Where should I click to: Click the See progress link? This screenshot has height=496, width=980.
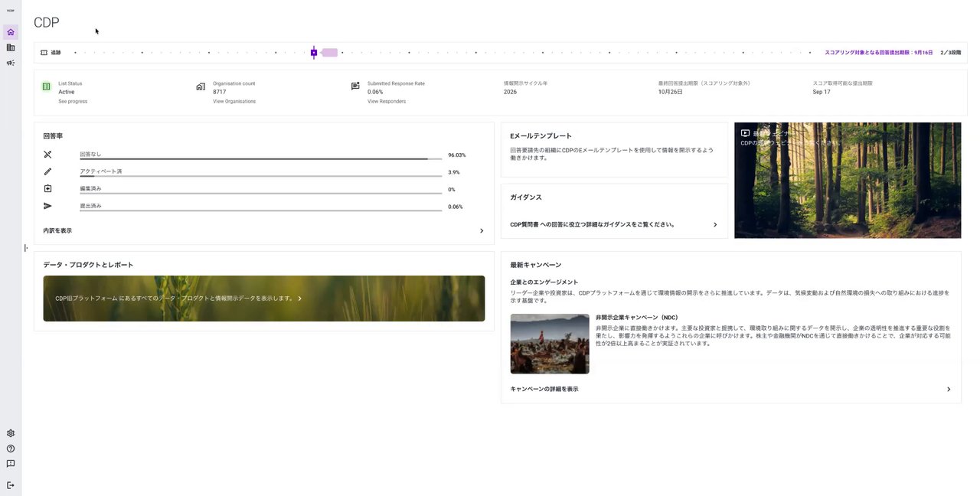[73, 102]
